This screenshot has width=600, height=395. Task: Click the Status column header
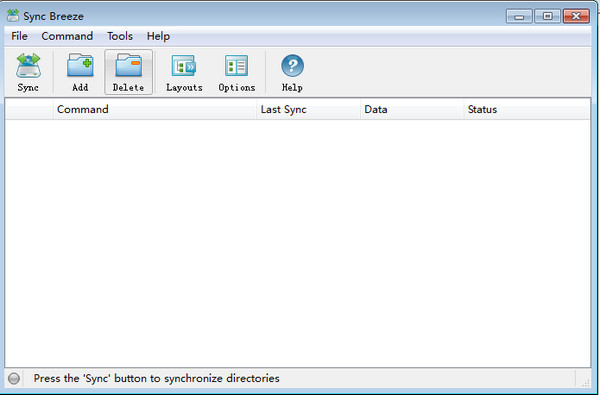pyautogui.click(x=527, y=109)
